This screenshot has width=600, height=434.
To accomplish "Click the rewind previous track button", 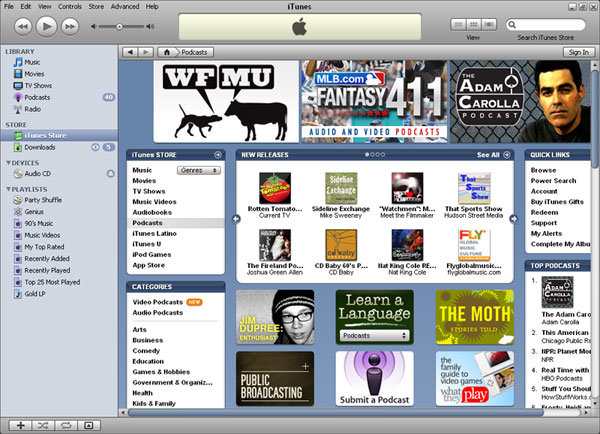I will point(23,26).
